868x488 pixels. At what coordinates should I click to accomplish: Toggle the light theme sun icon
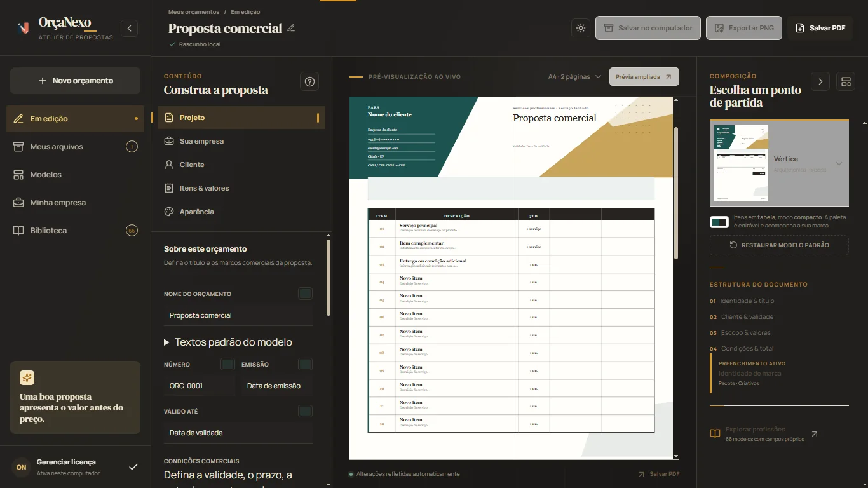580,28
